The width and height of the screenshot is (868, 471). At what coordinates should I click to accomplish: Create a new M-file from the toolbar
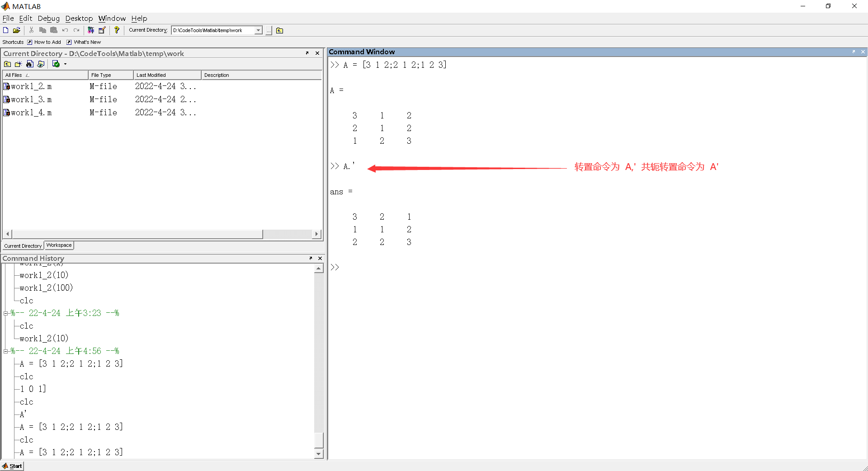[x=5, y=30]
